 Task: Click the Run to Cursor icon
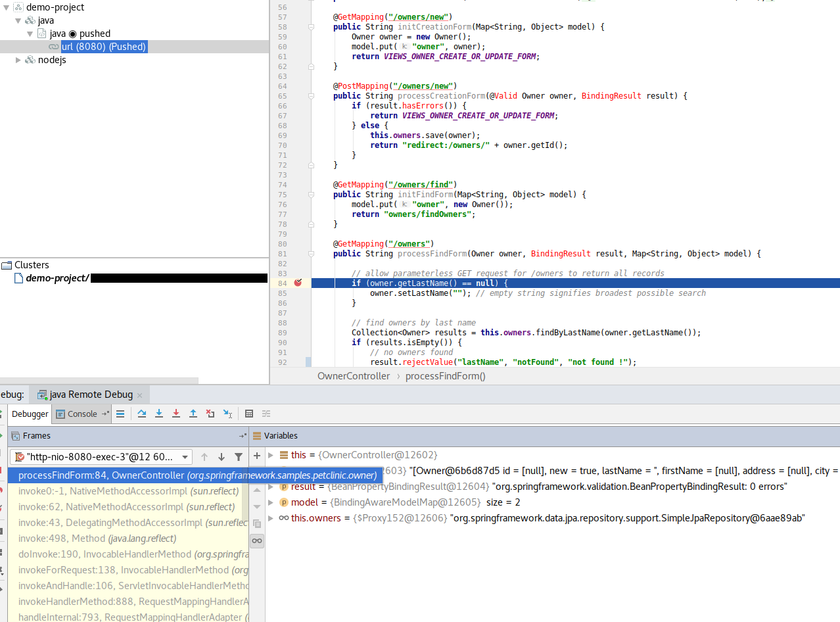pos(227,414)
